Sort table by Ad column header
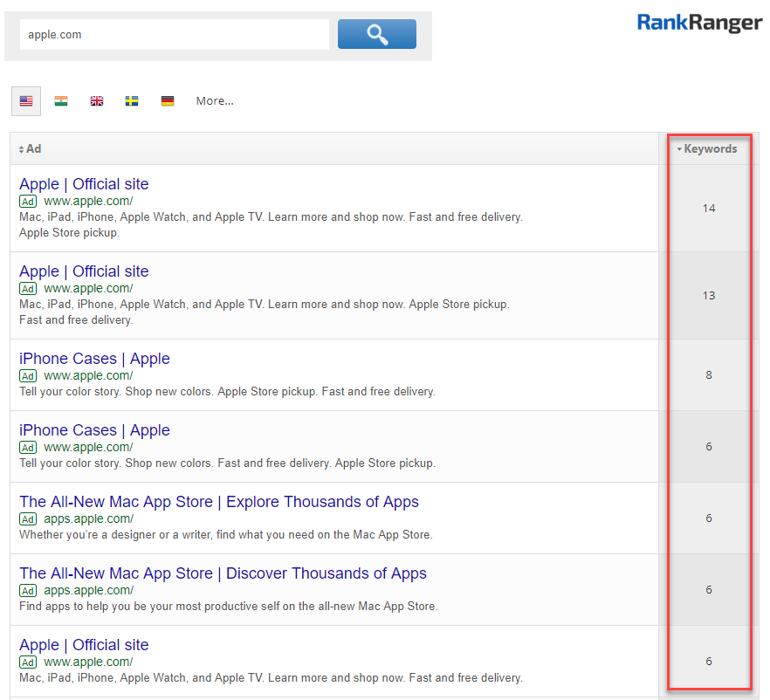Image resolution: width=770 pixels, height=700 pixels. (x=31, y=149)
